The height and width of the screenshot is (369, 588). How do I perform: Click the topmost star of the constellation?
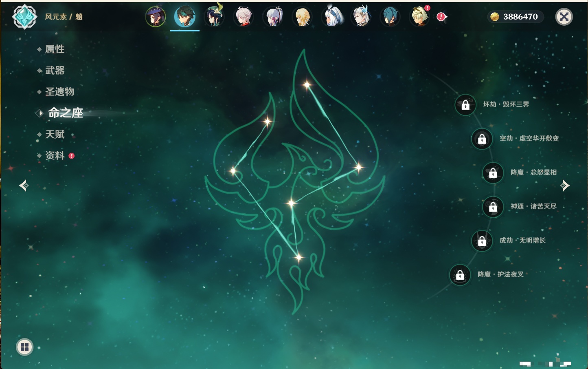tap(307, 85)
